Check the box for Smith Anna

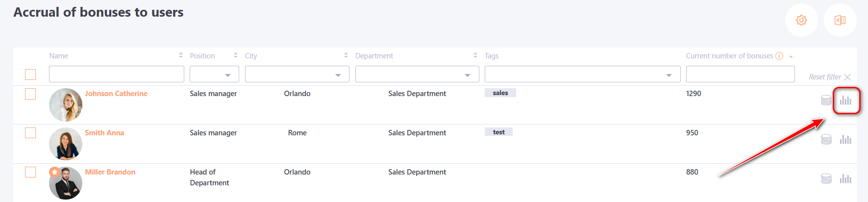[30, 133]
